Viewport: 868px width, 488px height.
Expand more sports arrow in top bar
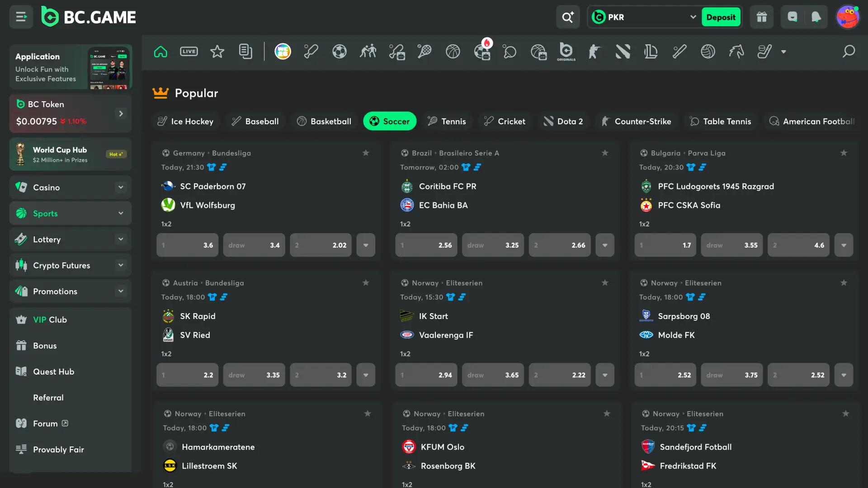tap(783, 52)
